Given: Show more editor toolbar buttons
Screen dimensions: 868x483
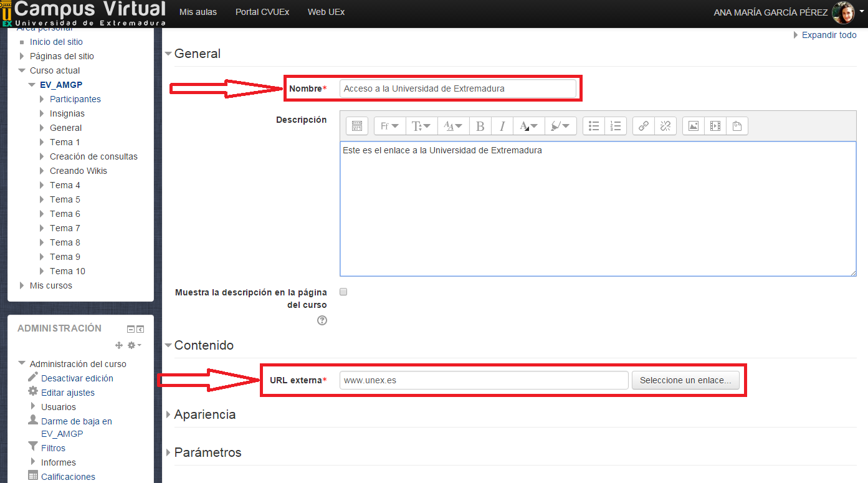Looking at the screenshot, I should click(357, 127).
